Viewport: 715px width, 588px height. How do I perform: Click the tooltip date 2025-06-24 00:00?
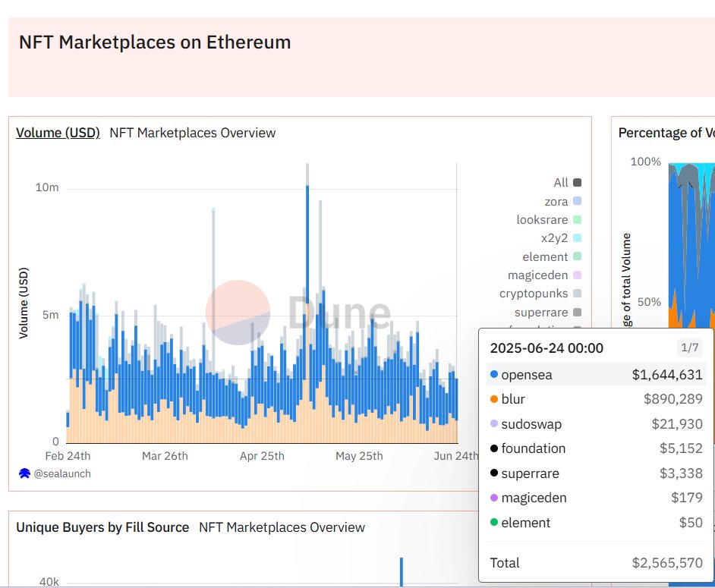pos(546,348)
